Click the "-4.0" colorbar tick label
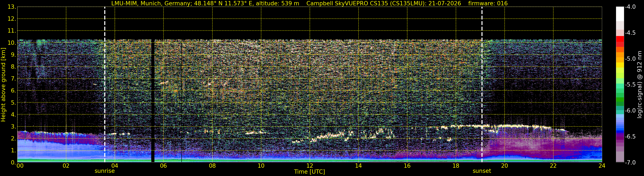The width and height of the screenshot is (644, 176). (630, 7)
